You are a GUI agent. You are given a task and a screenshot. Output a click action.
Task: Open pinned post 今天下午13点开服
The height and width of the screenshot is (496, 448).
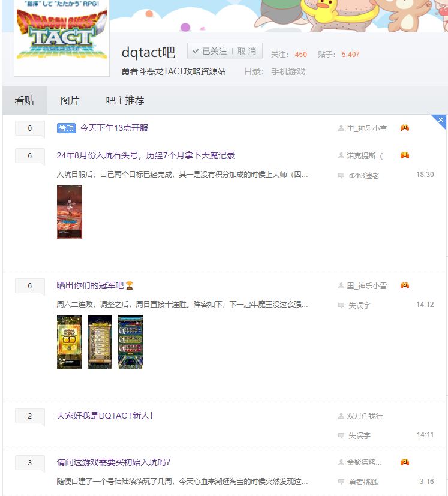(114, 128)
